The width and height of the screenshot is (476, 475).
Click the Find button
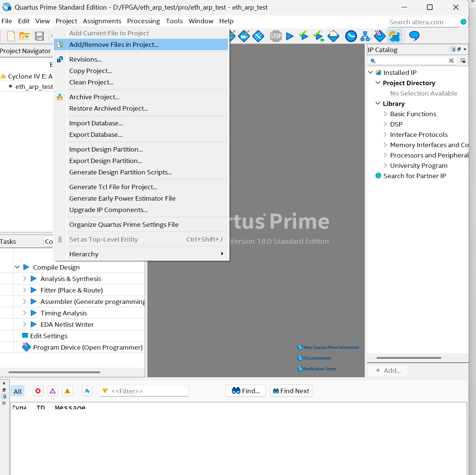[x=246, y=391]
